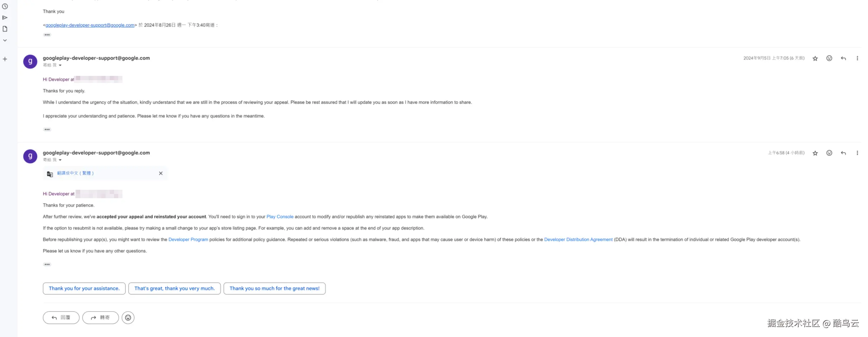Add emoji reaction to 6:58 email
This screenshot has height=337, width=868.
click(829, 153)
